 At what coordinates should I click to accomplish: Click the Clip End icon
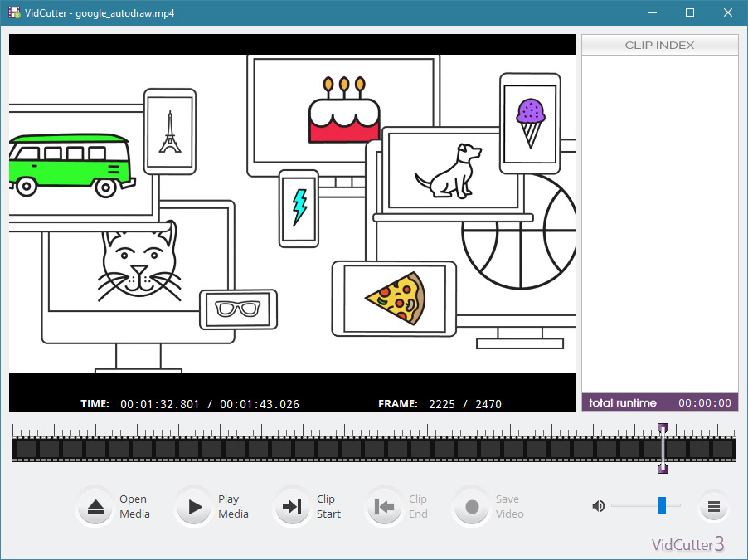click(x=384, y=507)
